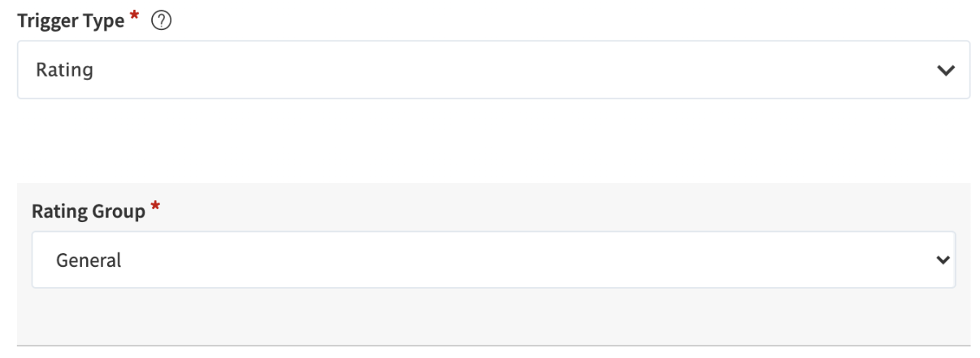Image resolution: width=980 pixels, height=358 pixels.
Task: Click the Trigger Type dropdown chevron arrow
Action: point(945,71)
